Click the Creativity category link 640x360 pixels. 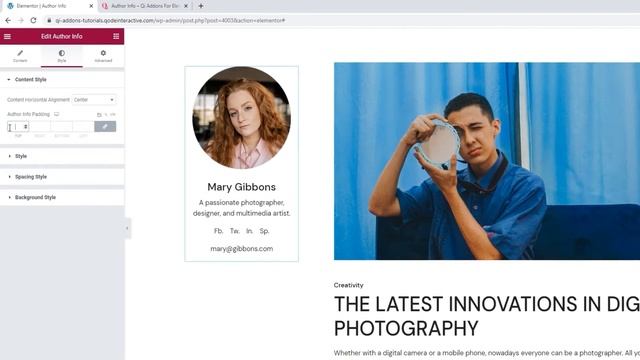[348, 285]
